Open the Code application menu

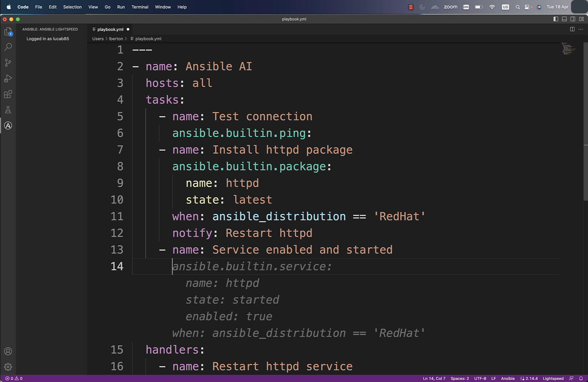[23, 7]
